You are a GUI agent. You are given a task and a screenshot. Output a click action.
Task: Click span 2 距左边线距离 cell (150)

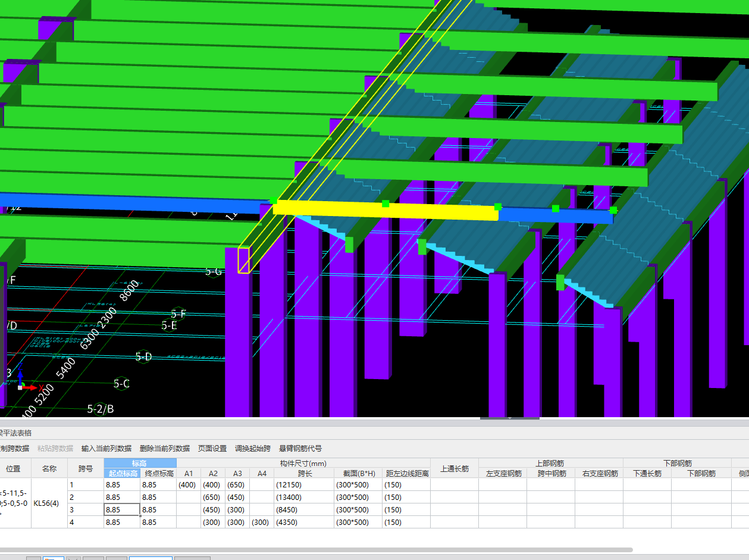tap(407, 497)
